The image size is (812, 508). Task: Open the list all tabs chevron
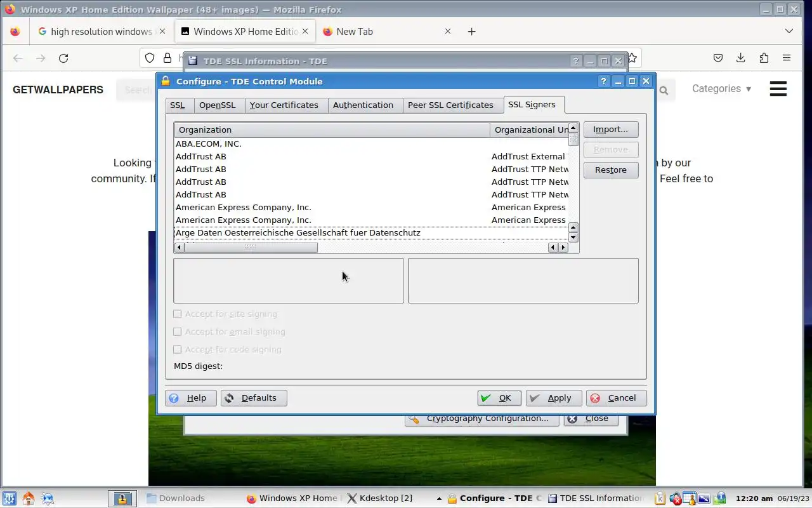point(789,31)
